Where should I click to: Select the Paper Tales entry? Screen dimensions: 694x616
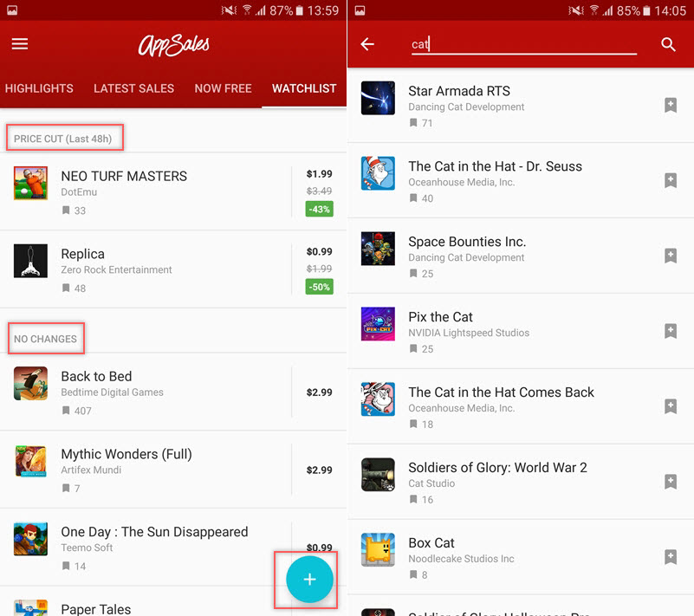(x=96, y=609)
